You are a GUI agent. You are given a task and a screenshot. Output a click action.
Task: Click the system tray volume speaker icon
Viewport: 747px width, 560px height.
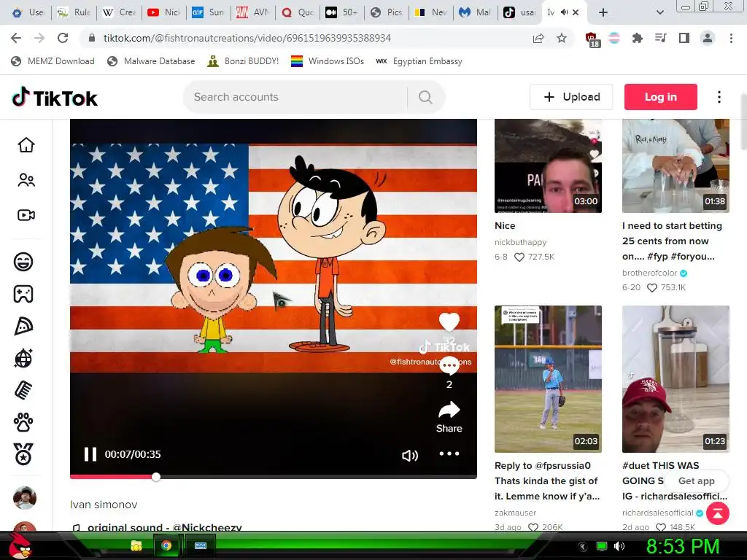coord(619,546)
